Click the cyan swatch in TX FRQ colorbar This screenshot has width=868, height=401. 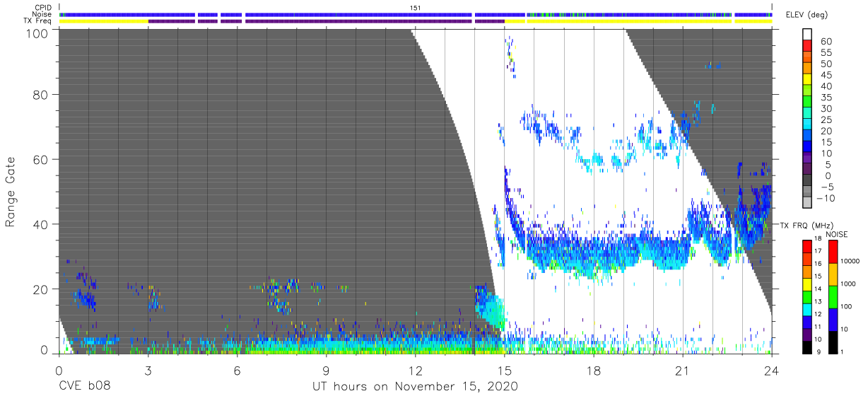(x=808, y=308)
